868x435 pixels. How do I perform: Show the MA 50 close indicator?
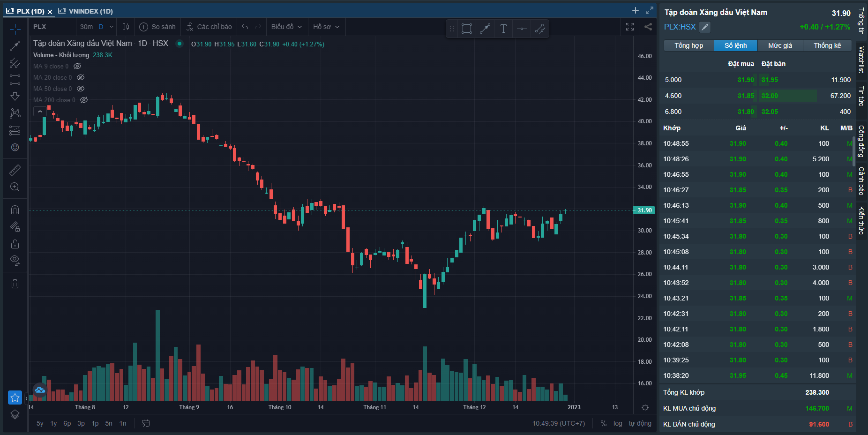(81, 89)
